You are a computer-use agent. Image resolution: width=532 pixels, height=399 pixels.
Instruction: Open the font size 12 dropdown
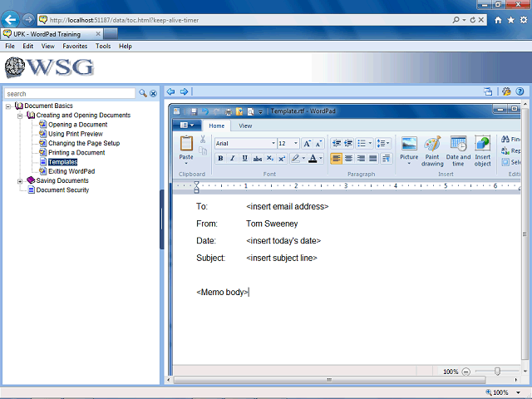(296, 144)
